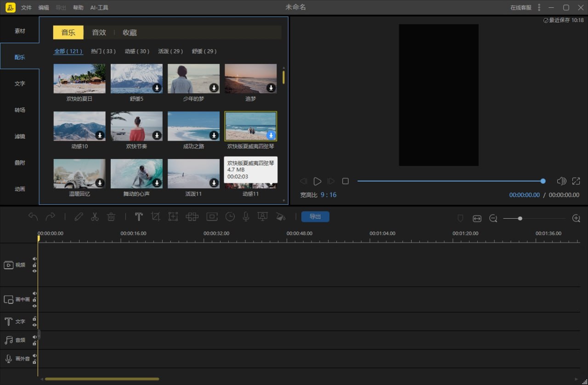Download the 欢快版夏威夷四弦琴 music track
Screen dimensions: 588x385
[x=271, y=135]
